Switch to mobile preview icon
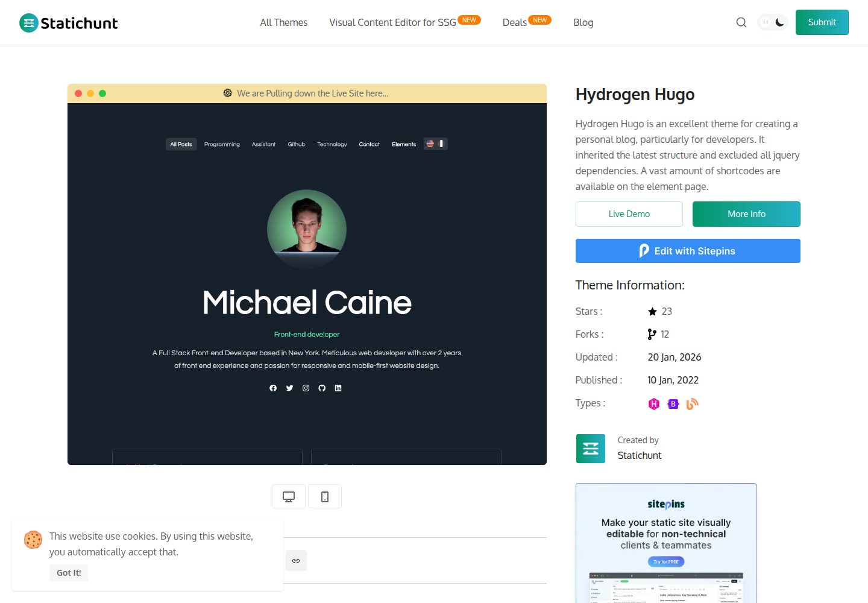 [x=325, y=496]
